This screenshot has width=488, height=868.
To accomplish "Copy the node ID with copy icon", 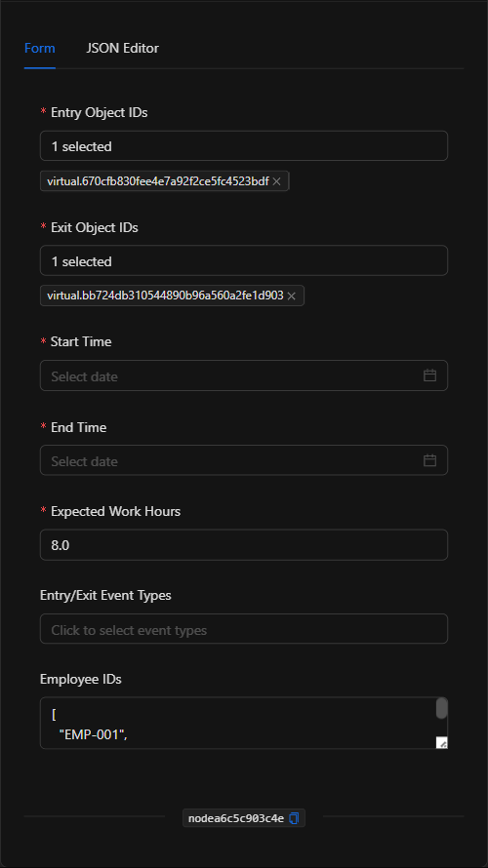I will (294, 818).
